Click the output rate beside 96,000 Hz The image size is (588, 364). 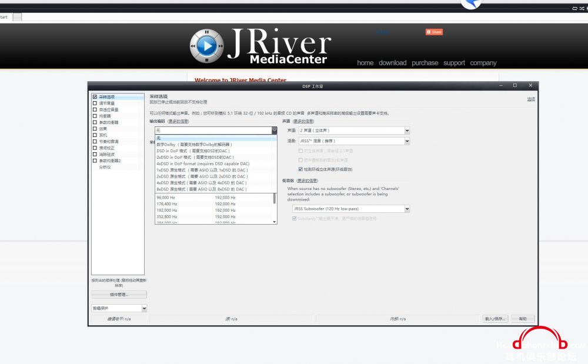pos(225,198)
